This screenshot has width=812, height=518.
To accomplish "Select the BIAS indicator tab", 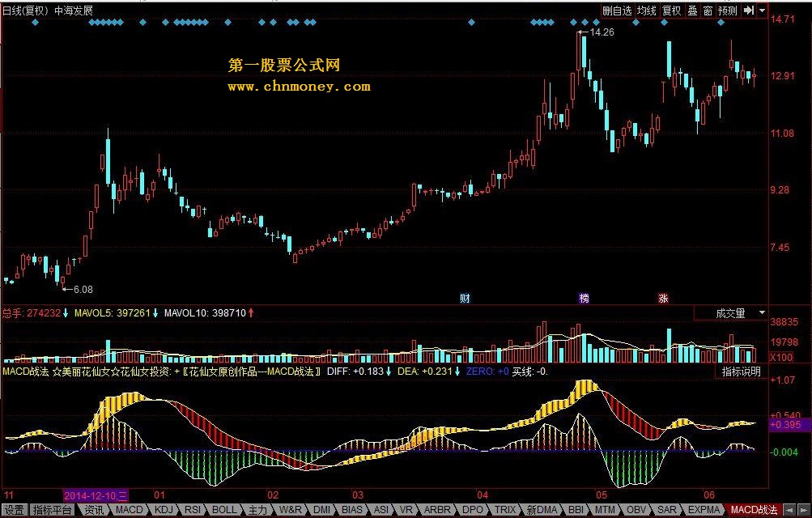I will tap(352, 510).
